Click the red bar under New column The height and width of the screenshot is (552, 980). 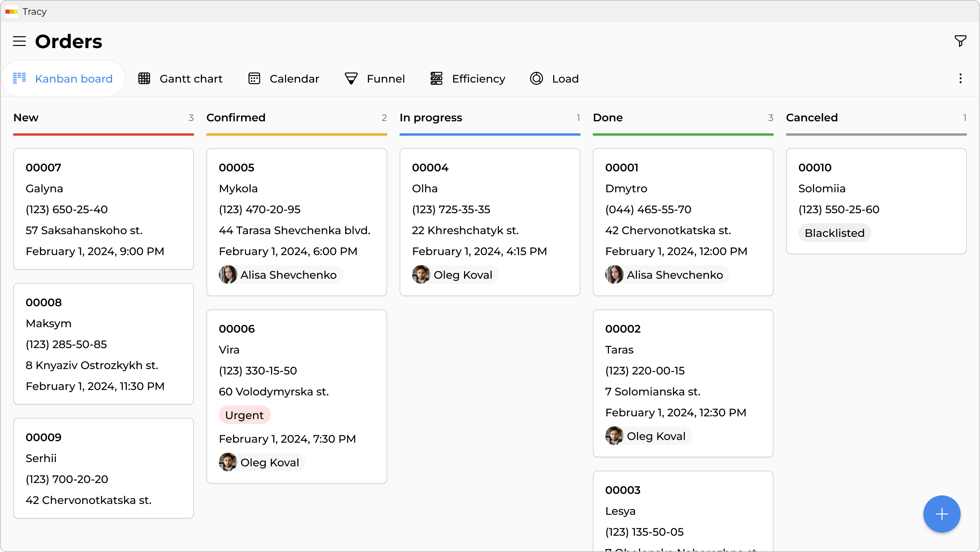pyautogui.click(x=103, y=135)
